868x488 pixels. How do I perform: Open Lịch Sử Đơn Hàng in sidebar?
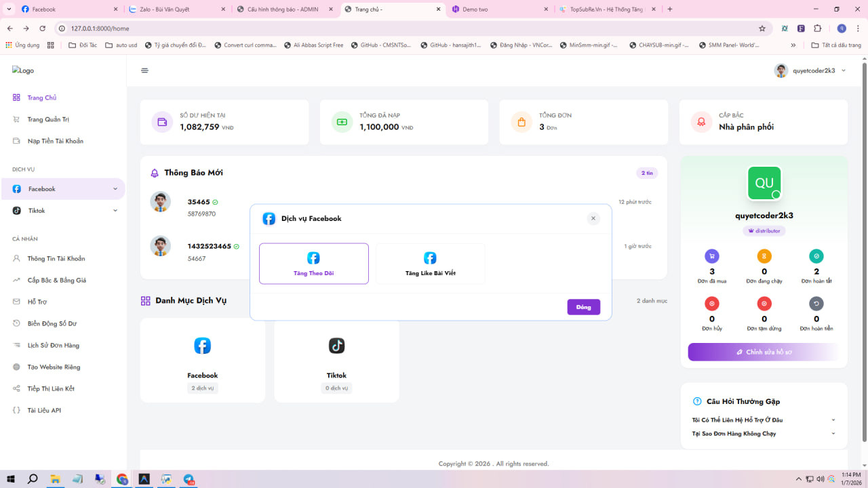point(53,346)
